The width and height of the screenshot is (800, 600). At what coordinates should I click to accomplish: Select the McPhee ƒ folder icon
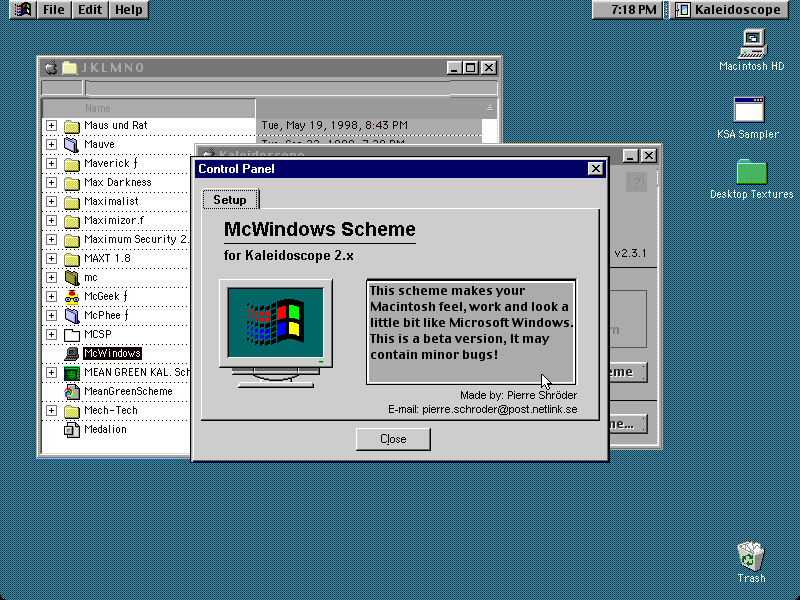click(x=72, y=315)
